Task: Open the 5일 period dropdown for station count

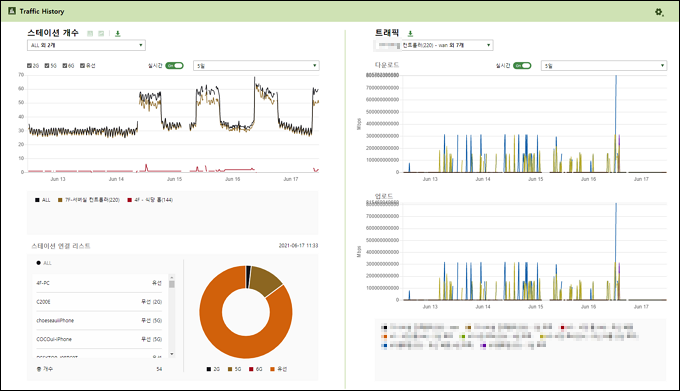Action: click(x=256, y=66)
